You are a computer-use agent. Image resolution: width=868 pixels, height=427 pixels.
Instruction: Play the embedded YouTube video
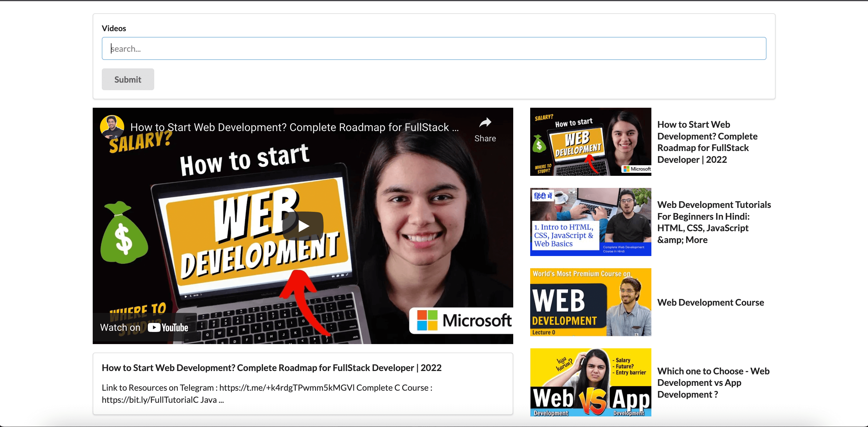tap(303, 225)
